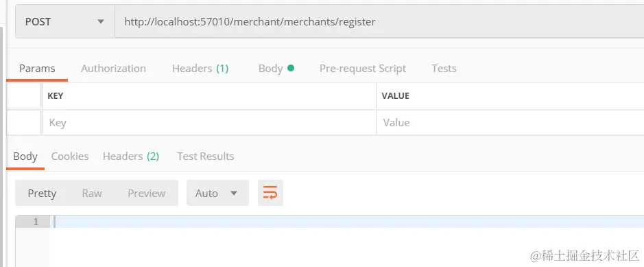Expand the Auto format dropdown
Viewport: 644px width, 267px height.
point(217,193)
